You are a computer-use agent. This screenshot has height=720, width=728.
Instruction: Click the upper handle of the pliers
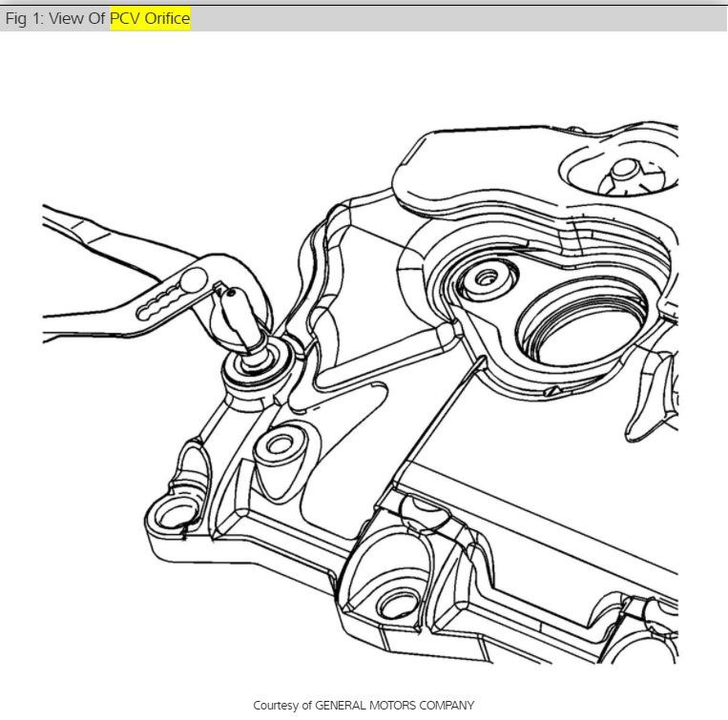(118, 242)
